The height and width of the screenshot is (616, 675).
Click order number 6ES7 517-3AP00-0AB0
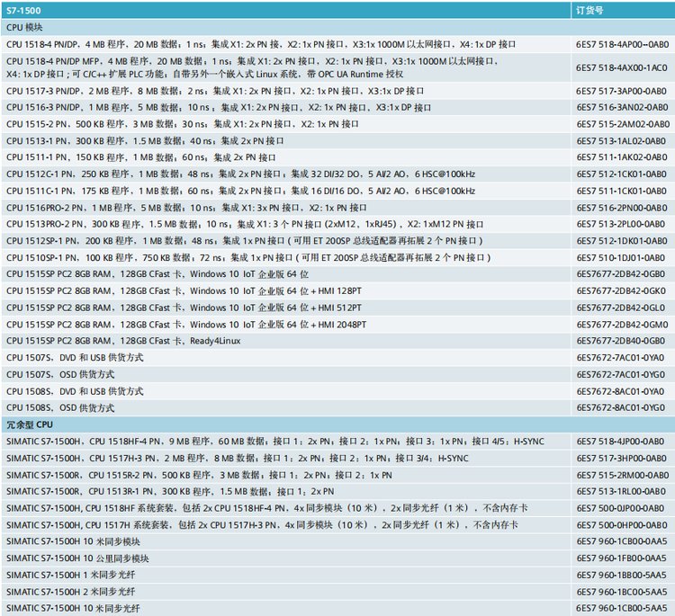[622, 91]
